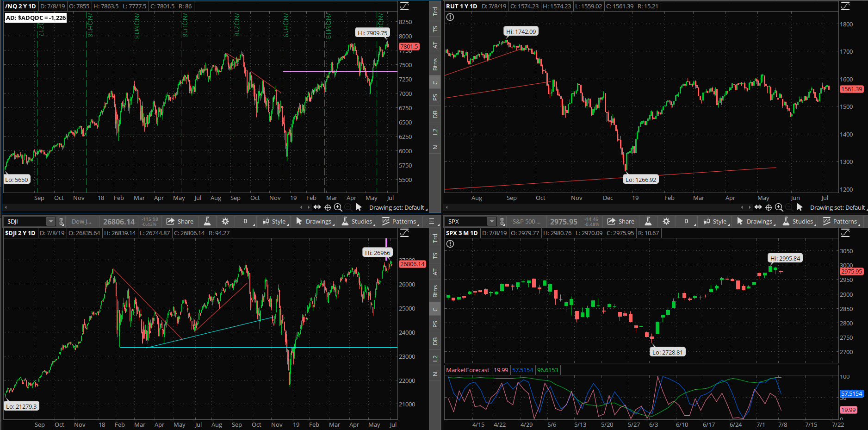The width and height of the screenshot is (868, 430).
Task: Open the SPX chart's corner chart-mode icon
Action: [x=845, y=233]
